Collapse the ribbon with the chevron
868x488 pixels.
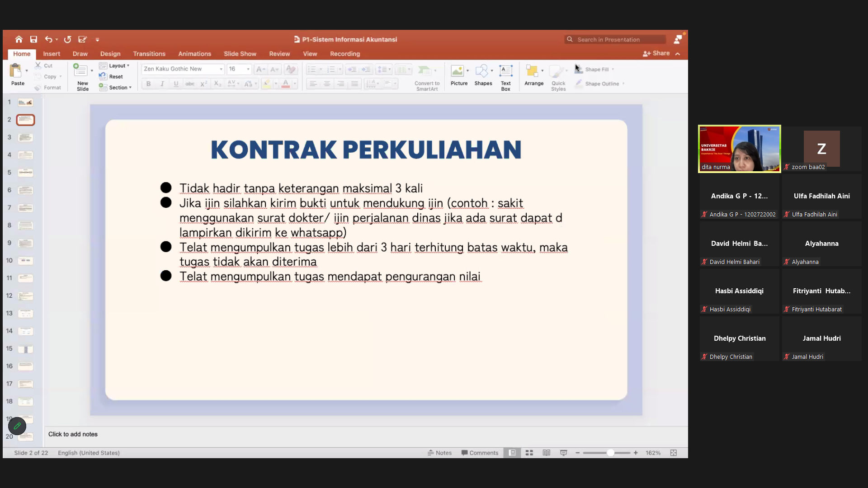pos(678,54)
